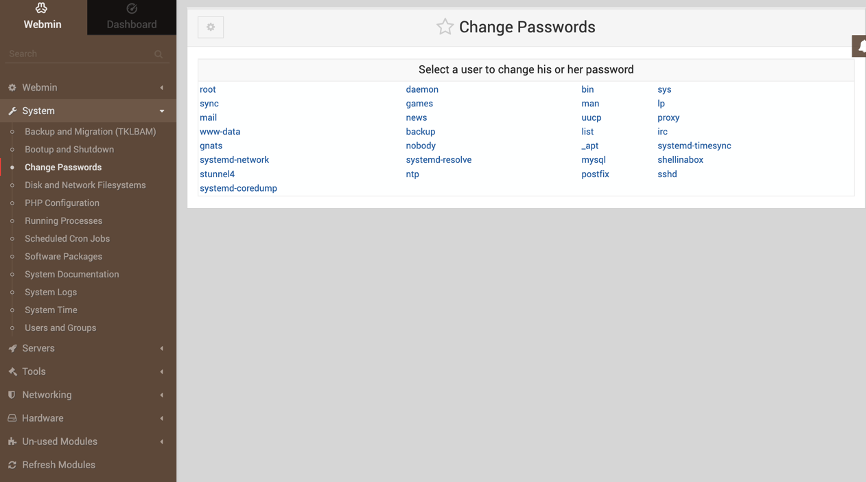Viewport: 866px width, 482px height.
Task: Click the Hardware drive icon
Action: click(12, 418)
